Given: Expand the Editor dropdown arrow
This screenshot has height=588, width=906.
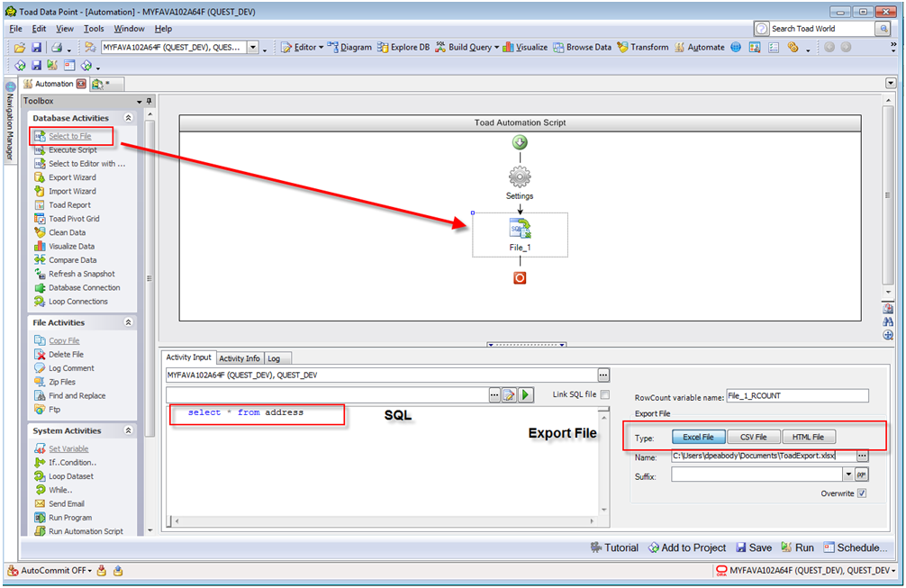Looking at the screenshot, I should [x=322, y=48].
